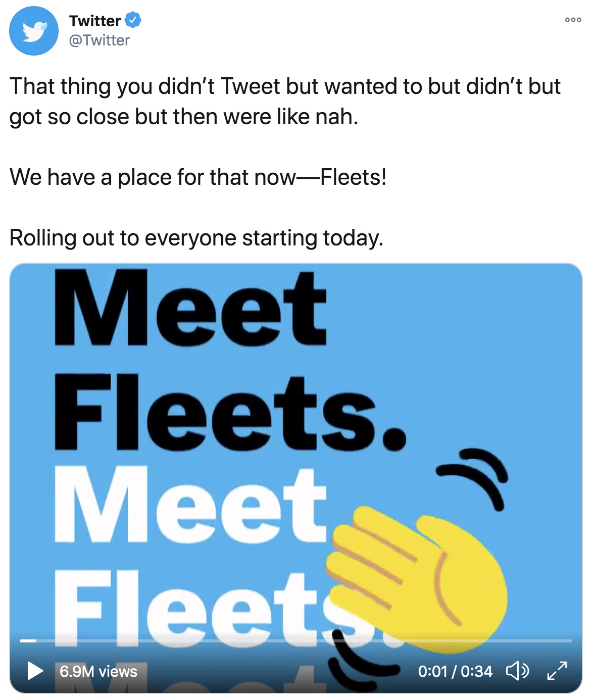Click the black Meet Fleets heading in the video
The width and height of the screenshot is (595, 700).
point(230,360)
